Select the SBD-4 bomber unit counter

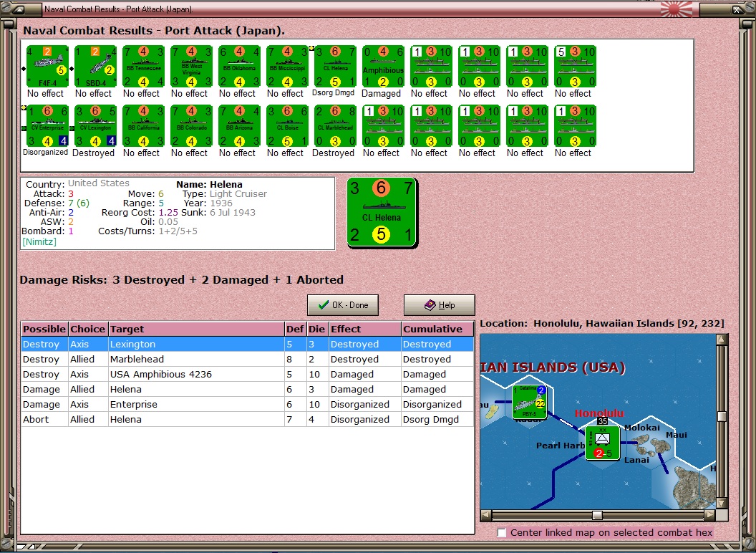95,67
